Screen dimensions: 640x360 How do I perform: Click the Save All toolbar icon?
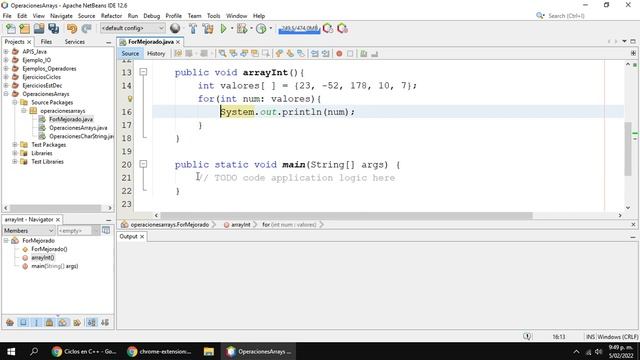tap(53, 29)
